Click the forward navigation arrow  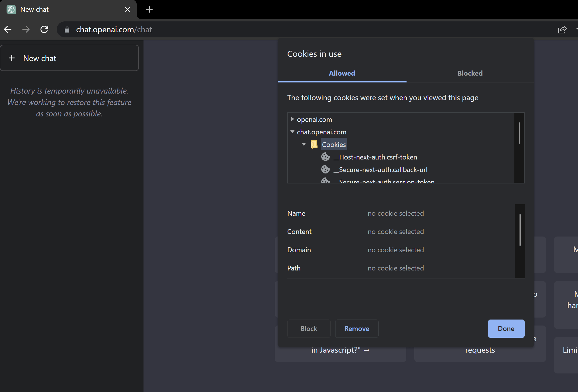click(26, 29)
